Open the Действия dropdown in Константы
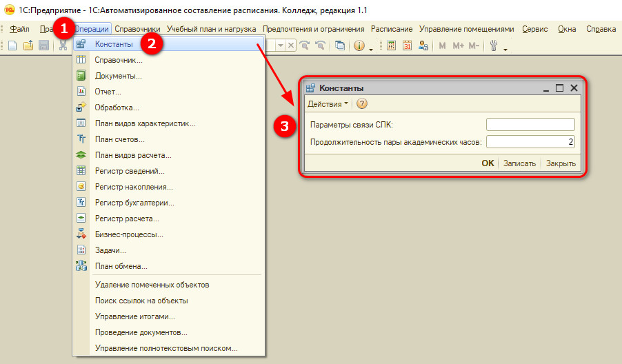 [328, 104]
